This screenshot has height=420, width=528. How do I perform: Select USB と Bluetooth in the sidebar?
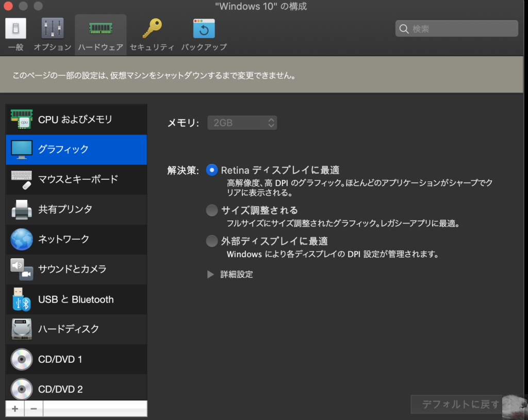[x=76, y=299]
